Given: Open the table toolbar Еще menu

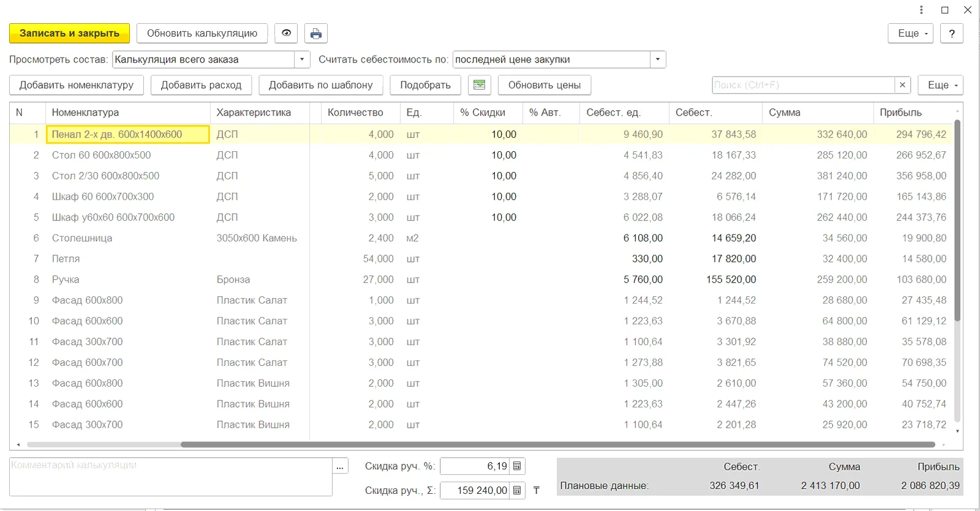Looking at the screenshot, I should pyautogui.click(x=940, y=85).
